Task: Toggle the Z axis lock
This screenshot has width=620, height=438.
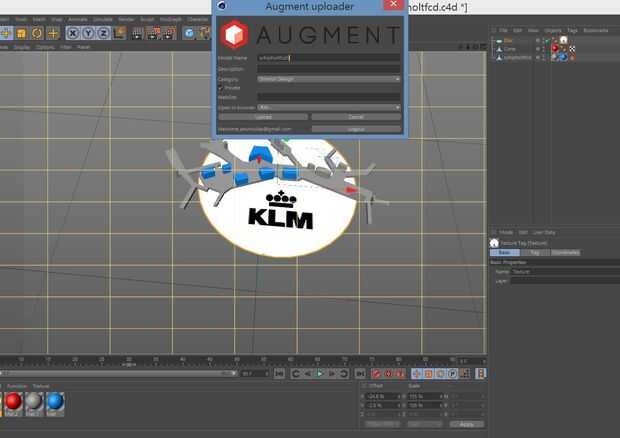Action: click(104, 34)
